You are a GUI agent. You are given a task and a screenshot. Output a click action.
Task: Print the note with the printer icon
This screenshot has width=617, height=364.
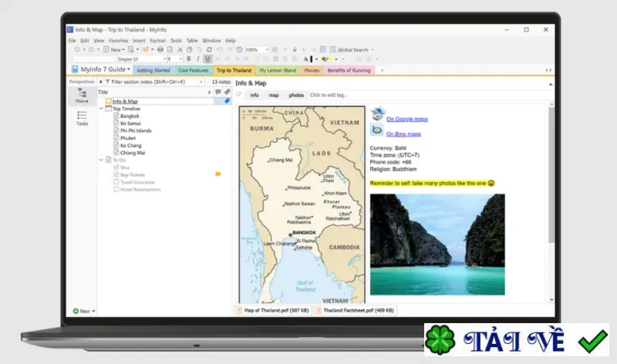[x=160, y=49]
